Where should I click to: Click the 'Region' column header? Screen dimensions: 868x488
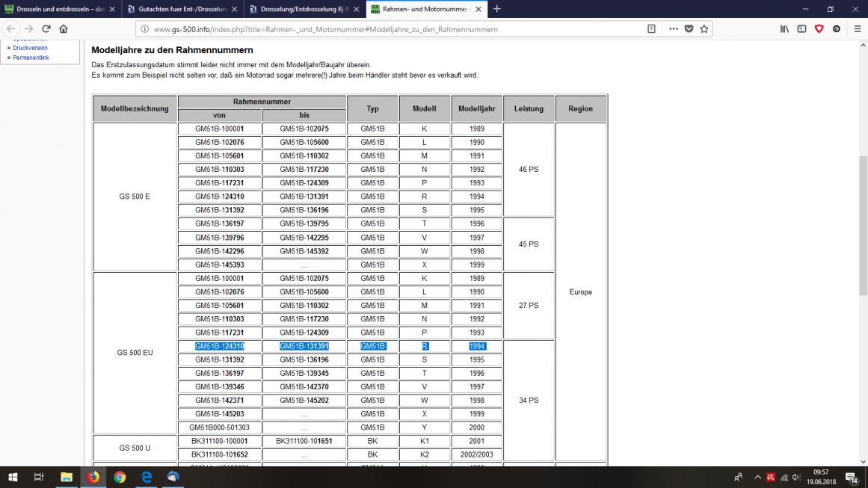580,108
